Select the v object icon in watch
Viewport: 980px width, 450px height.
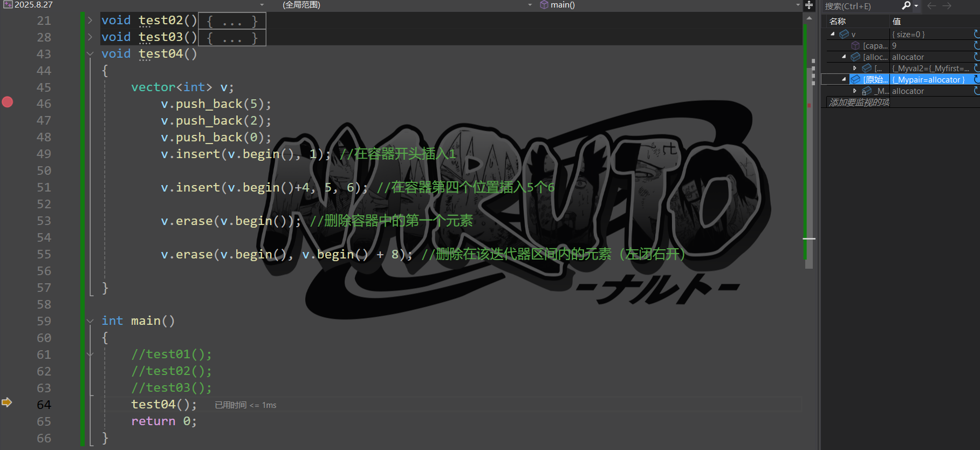click(844, 34)
